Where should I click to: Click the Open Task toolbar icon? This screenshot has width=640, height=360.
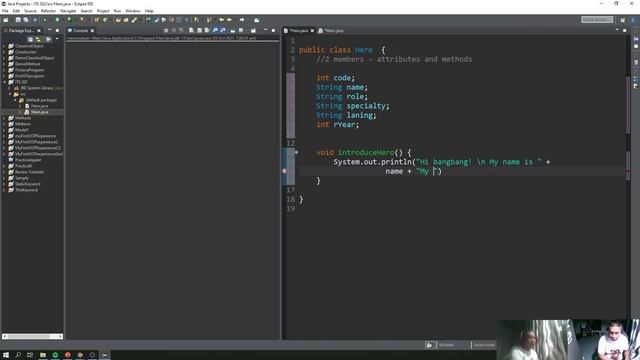(126, 20)
